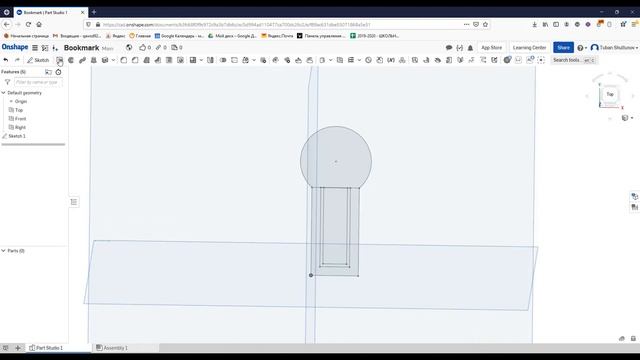Open dropdown next to Linear pattern tool
Viewport: 640px width, 360px height.
coord(201,60)
